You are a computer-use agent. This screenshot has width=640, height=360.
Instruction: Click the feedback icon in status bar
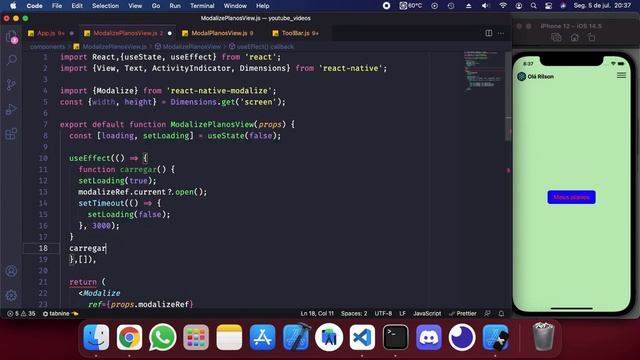coord(487,313)
